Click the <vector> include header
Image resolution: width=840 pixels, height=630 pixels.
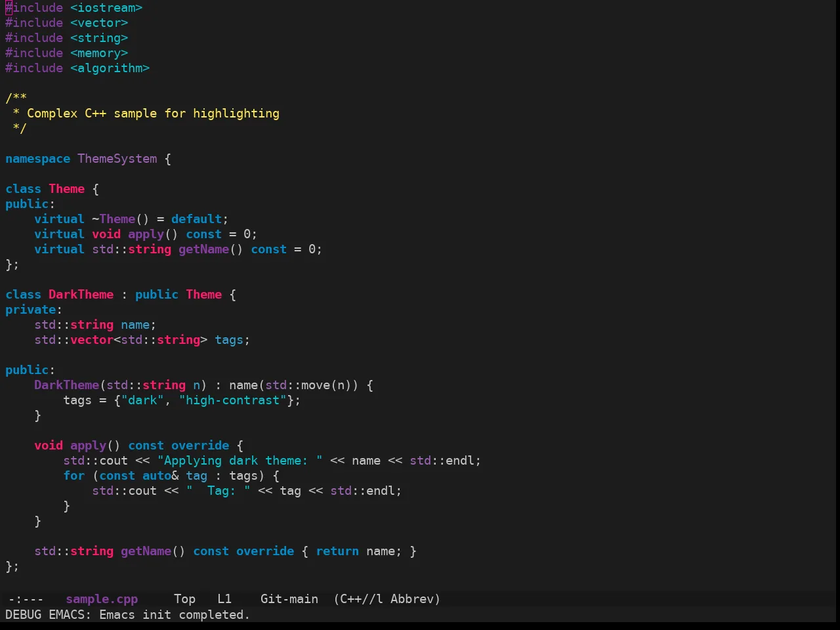click(99, 23)
